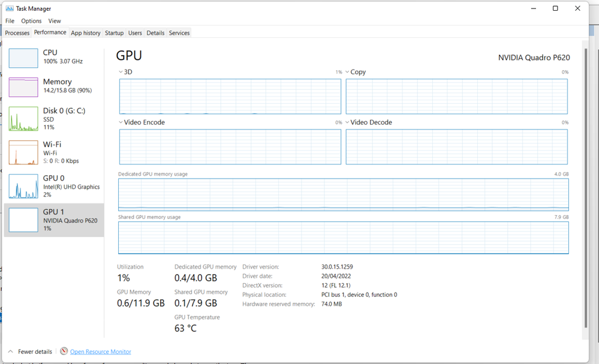599x364 pixels.
Task: Open the Video Encode graph dropdown
Action: pos(121,122)
